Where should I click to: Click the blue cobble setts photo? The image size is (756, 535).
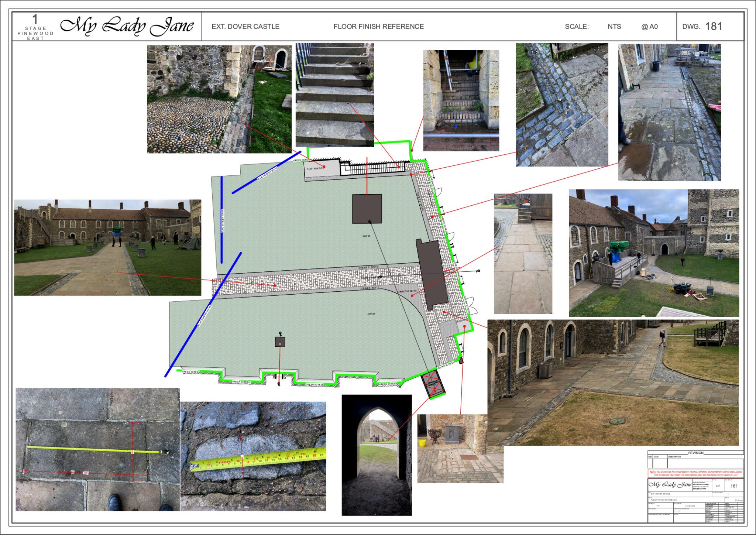[x=562, y=105]
